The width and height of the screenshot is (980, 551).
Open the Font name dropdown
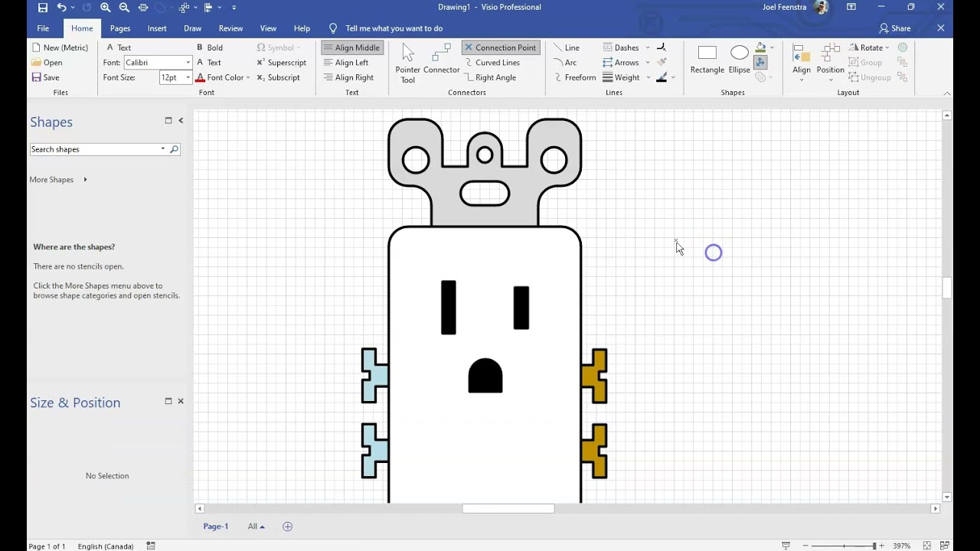coord(188,63)
